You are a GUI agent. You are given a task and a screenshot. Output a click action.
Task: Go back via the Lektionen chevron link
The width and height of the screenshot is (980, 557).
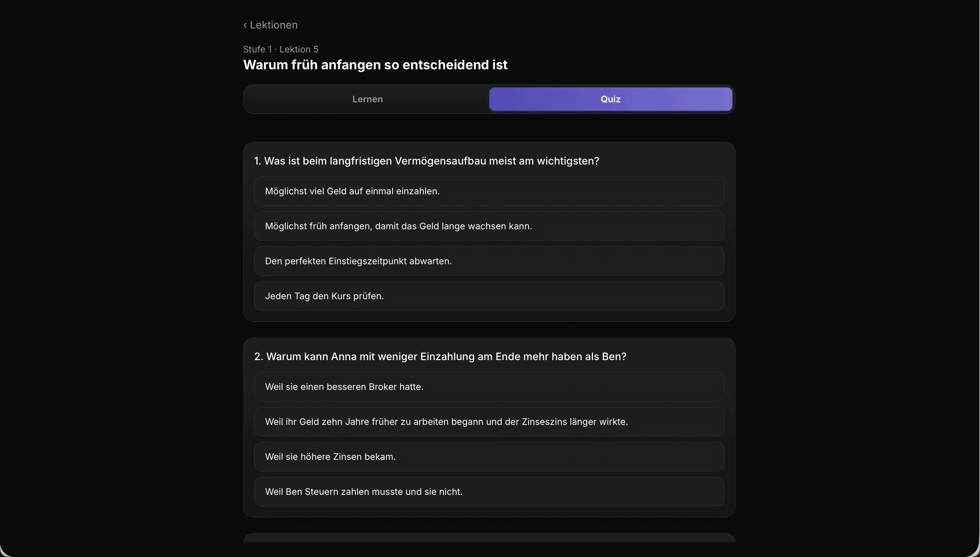(x=270, y=25)
